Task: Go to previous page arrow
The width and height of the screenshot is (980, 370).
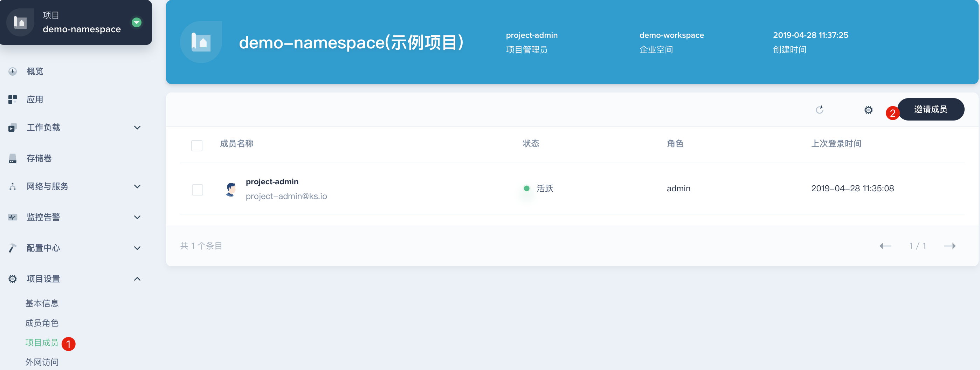Action: [885, 246]
